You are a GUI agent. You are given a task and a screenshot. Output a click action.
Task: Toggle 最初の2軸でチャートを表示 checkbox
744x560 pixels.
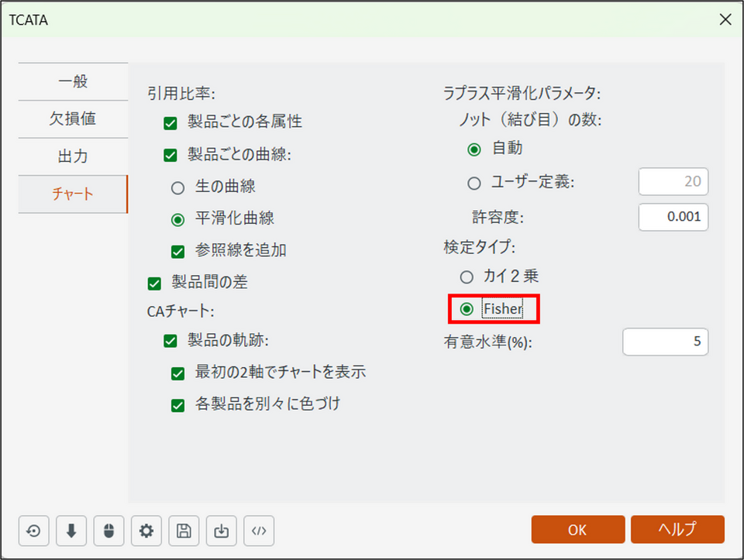(177, 373)
